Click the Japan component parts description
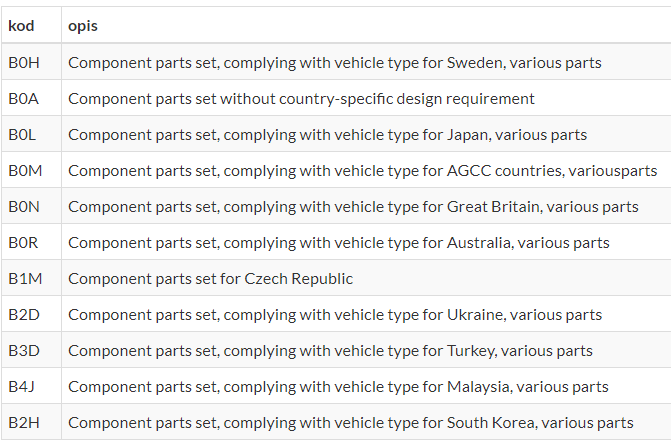671x444 pixels. (x=327, y=134)
